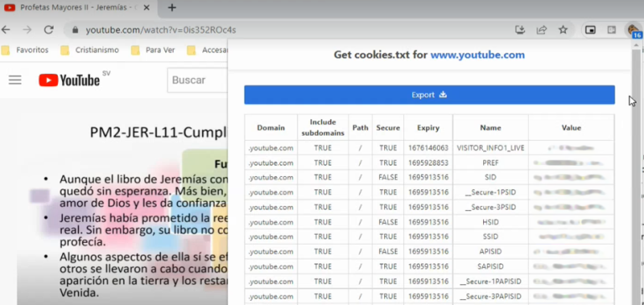
Task: Reload the YouTube page
Action: pyautogui.click(x=49, y=30)
